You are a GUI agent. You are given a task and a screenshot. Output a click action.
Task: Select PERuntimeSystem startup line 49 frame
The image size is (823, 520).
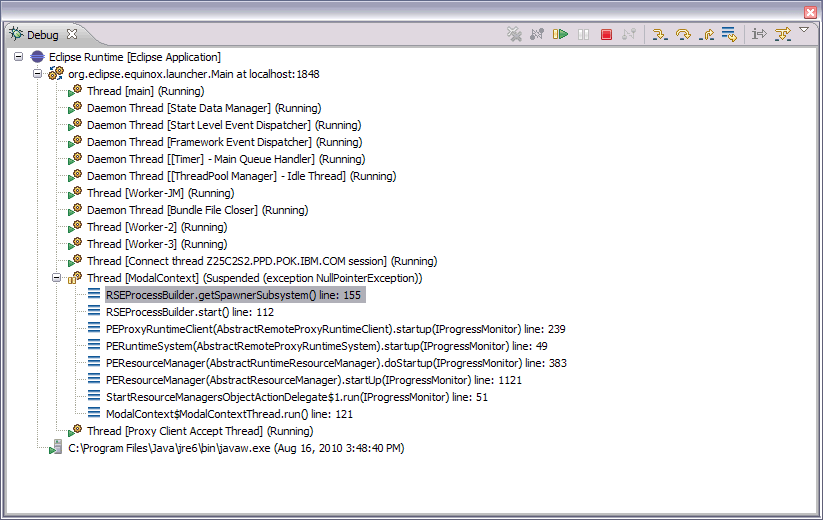pos(326,346)
